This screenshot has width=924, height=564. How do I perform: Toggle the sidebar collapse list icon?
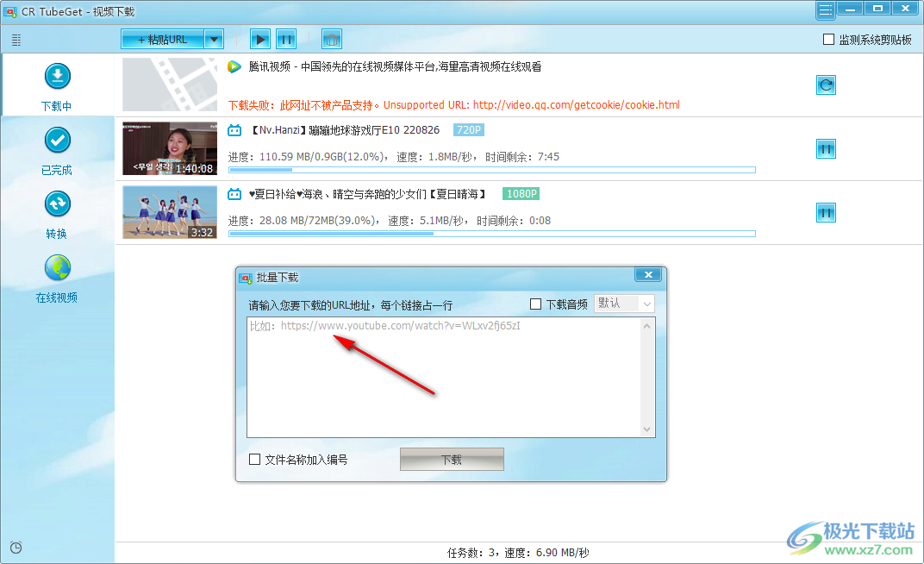pos(16,40)
